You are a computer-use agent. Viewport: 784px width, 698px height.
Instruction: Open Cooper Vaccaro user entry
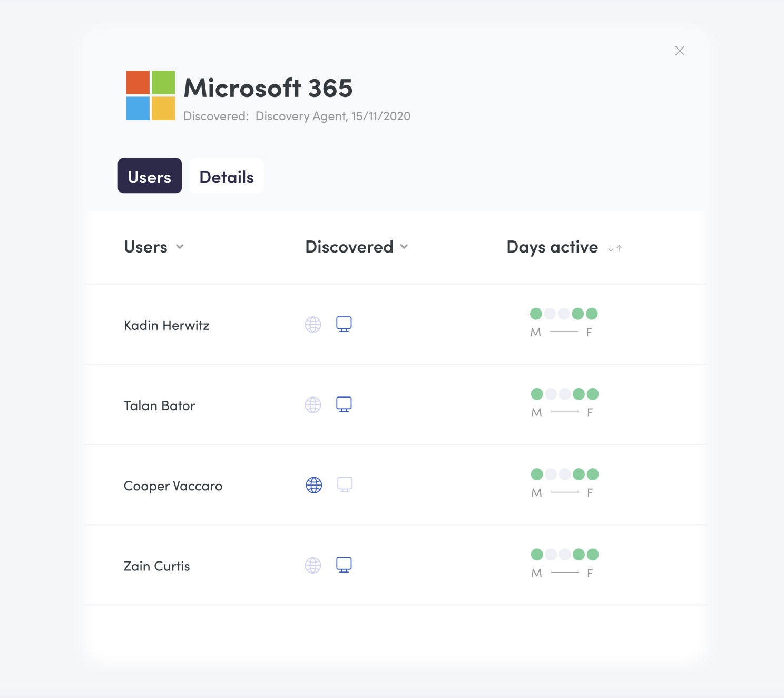[173, 486]
